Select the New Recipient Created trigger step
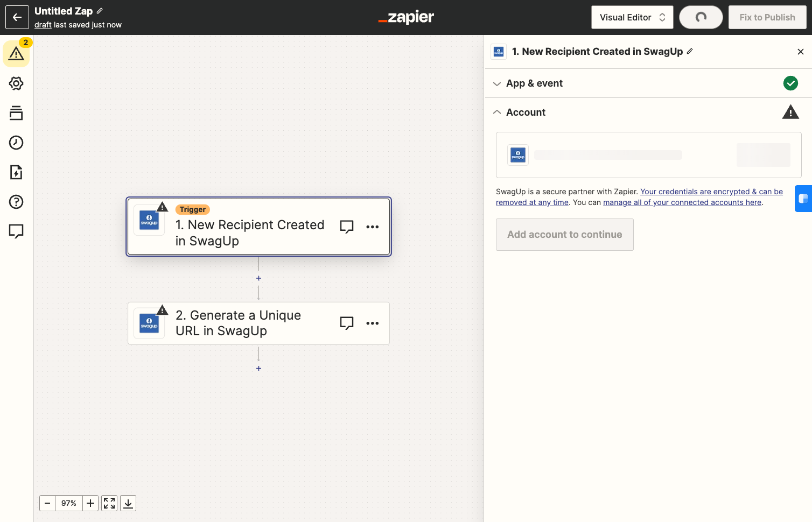Image resolution: width=812 pixels, height=522 pixels. pyautogui.click(x=258, y=227)
